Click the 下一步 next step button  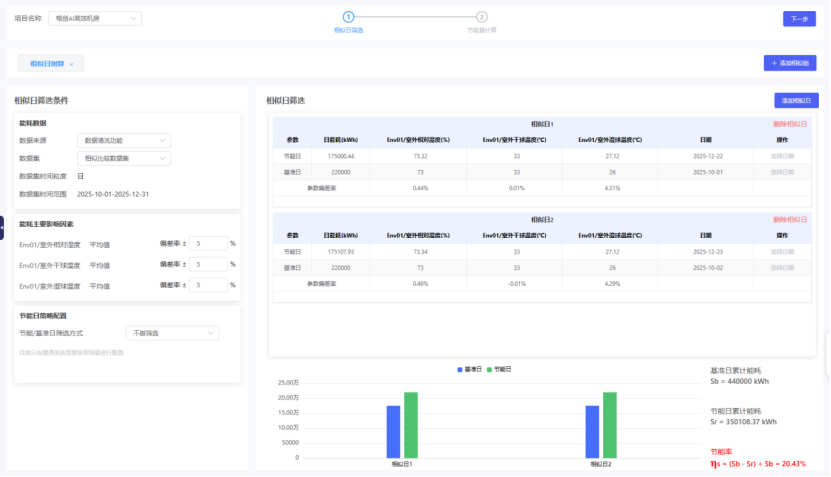click(x=799, y=19)
